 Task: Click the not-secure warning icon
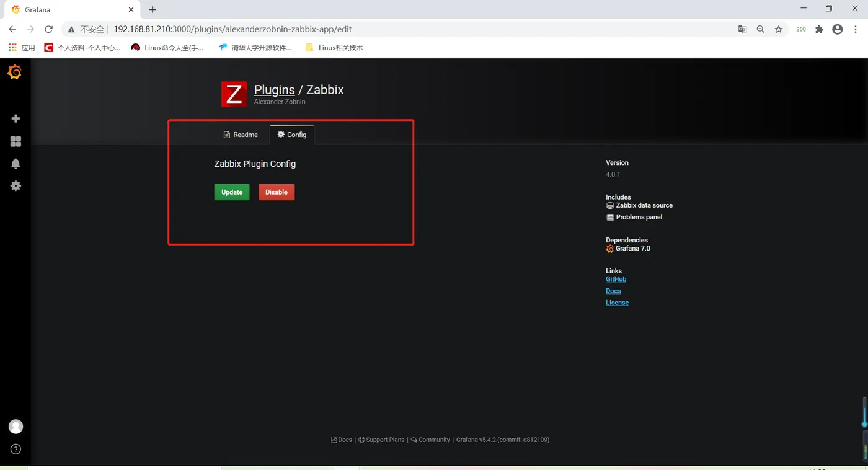coord(71,29)
